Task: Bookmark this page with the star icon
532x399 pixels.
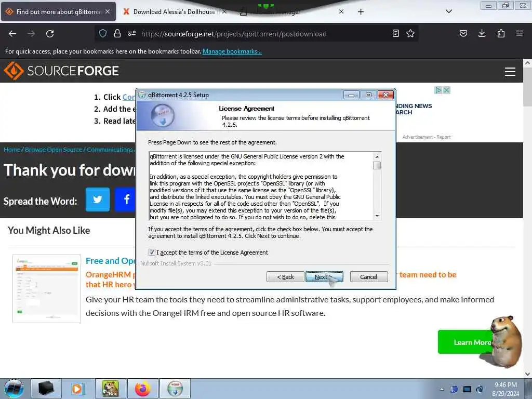Action: pyautogui.click(x=410, y=33)
